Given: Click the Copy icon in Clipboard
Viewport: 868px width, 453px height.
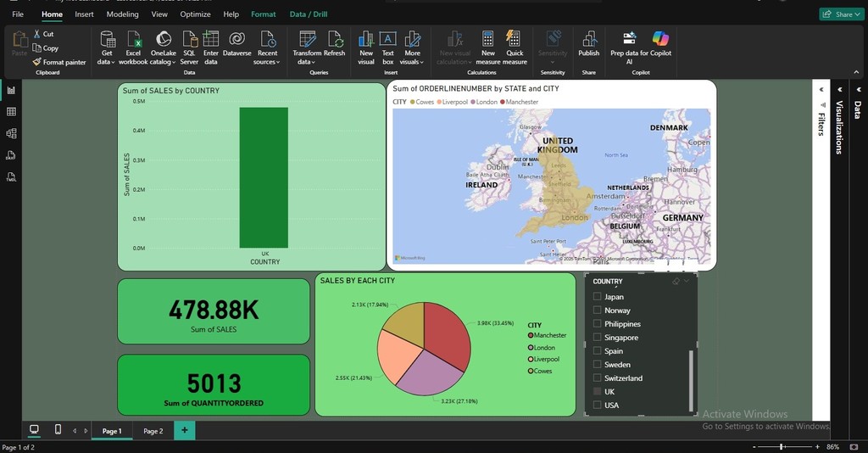Looking at the screenshot, I should 36,48.
